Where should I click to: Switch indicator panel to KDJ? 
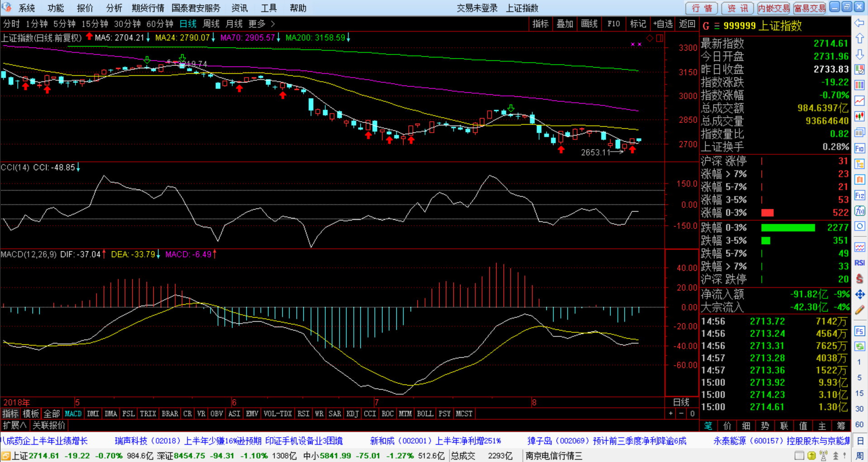click(352, 414)
